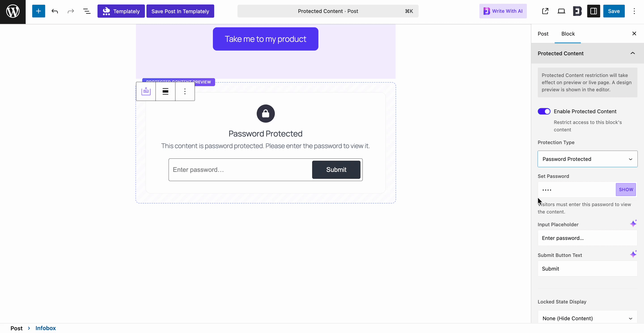
Task: Generate Input Placeholder with AI sparkle
Action: pos(633,223)
